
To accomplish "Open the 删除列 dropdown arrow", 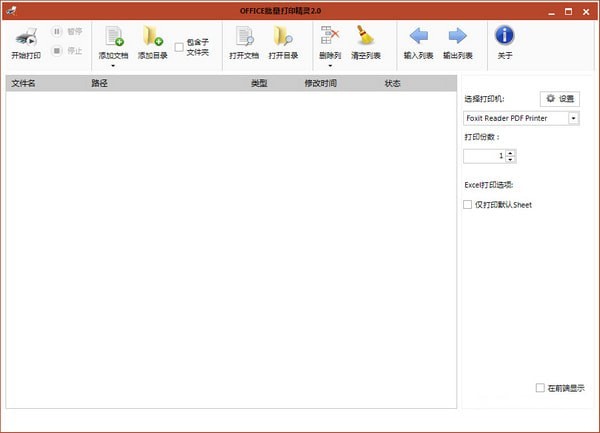I will coord(329,66).
